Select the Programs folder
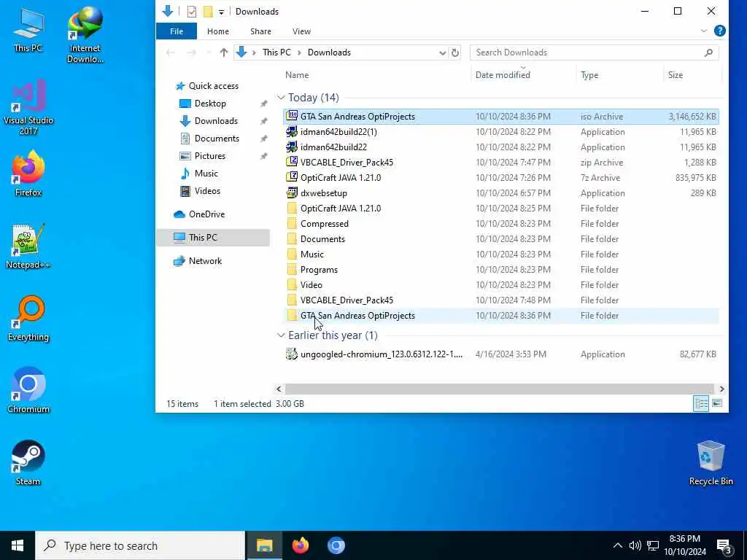 pyautogui.click(x=500, y=270)
